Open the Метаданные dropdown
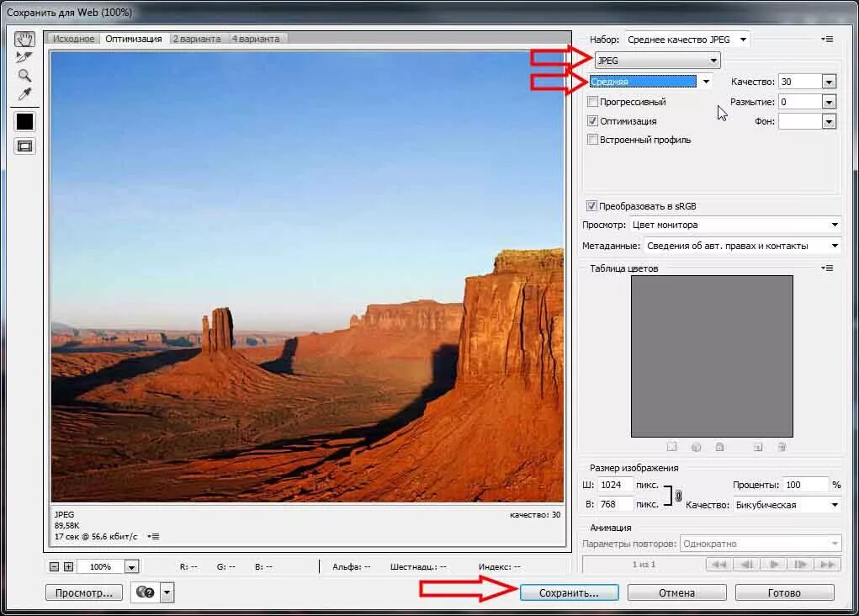Image resolution: width=859 pixels, height=616 pixels. 742,246
